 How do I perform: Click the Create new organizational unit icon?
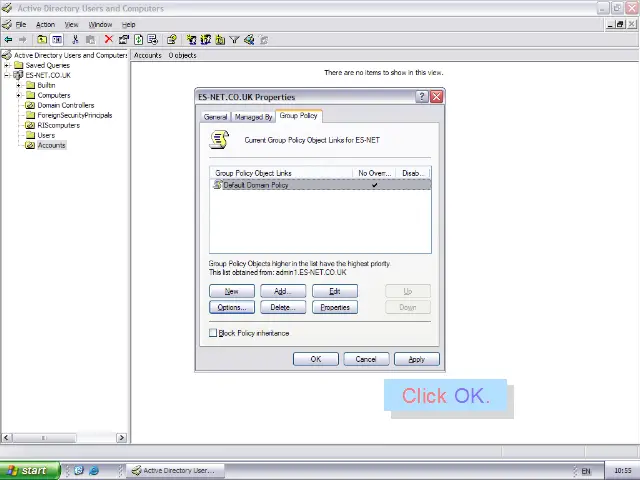coord(220,40)
